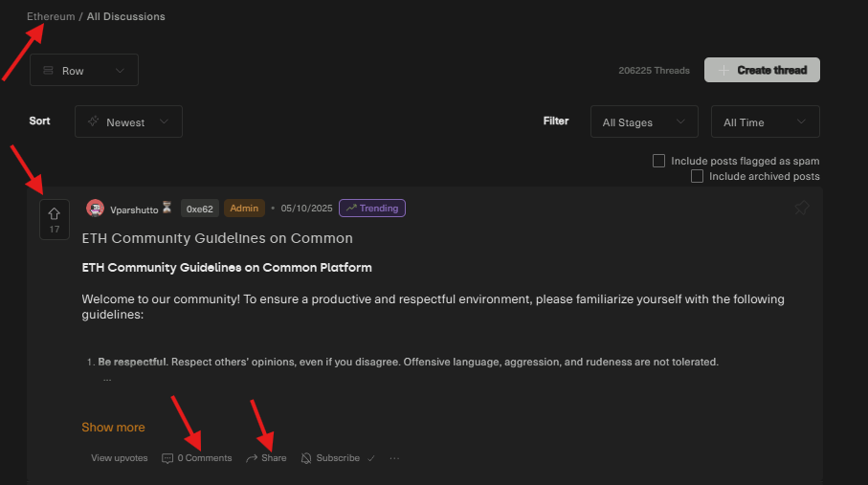Click the Subscribe bell icon

[307, 458]
